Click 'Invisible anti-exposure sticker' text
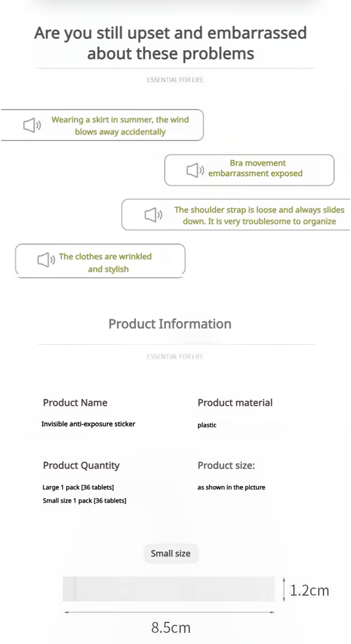The image size is (351, 644). click(x=88, y=424)
